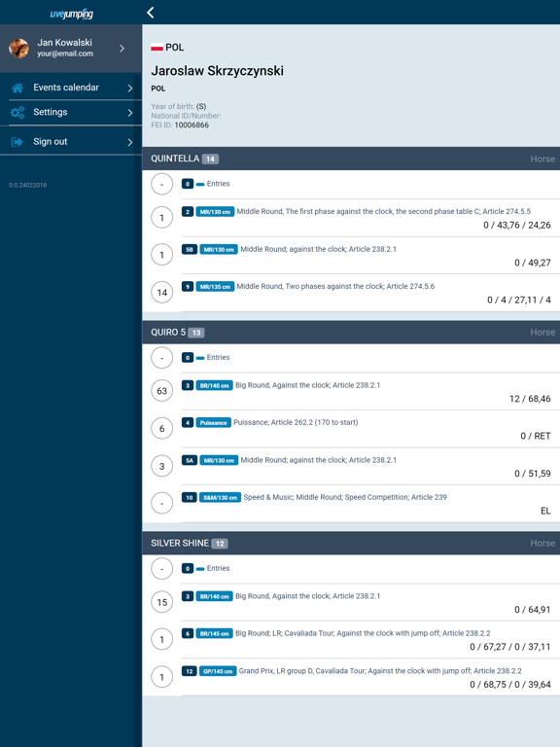Click MR/130 cm tag for Article 274.5.5

tap(215, 211)
